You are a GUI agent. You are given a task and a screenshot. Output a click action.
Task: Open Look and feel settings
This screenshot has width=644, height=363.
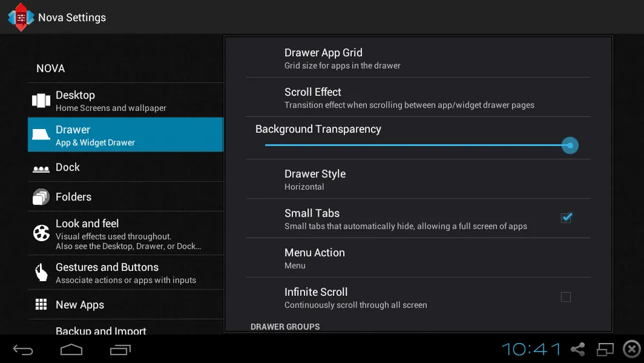126,233
